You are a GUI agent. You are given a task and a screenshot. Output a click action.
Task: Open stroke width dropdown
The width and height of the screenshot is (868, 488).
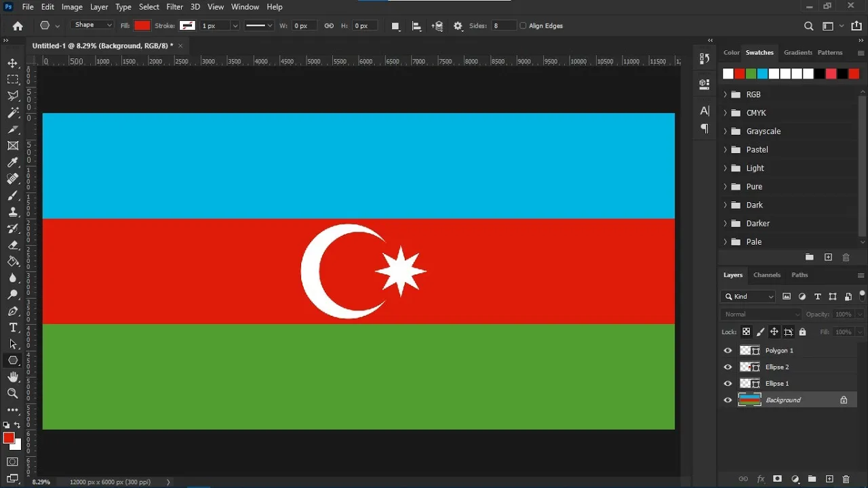235,26
